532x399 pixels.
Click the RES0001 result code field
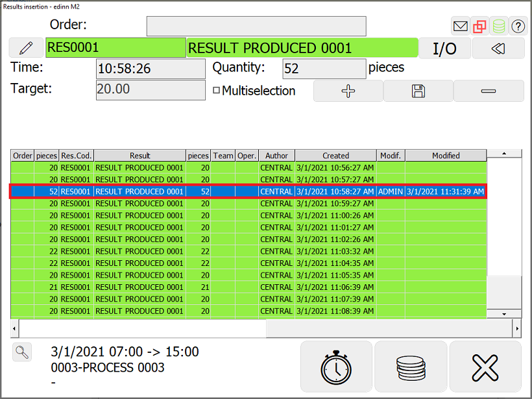coord(115,47)
